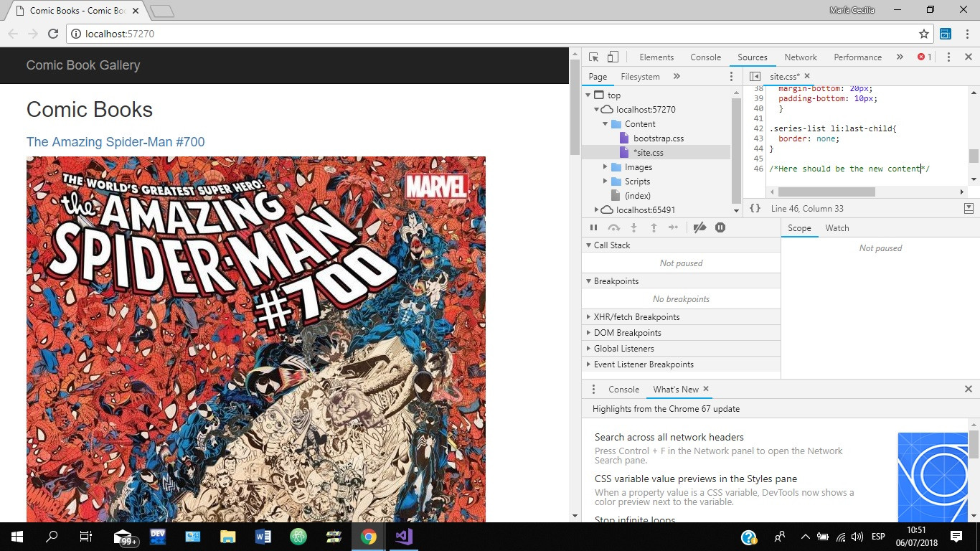Click the blue save extension icon
The height and width of the screenshot is (551, 980).
click(946, 34)
